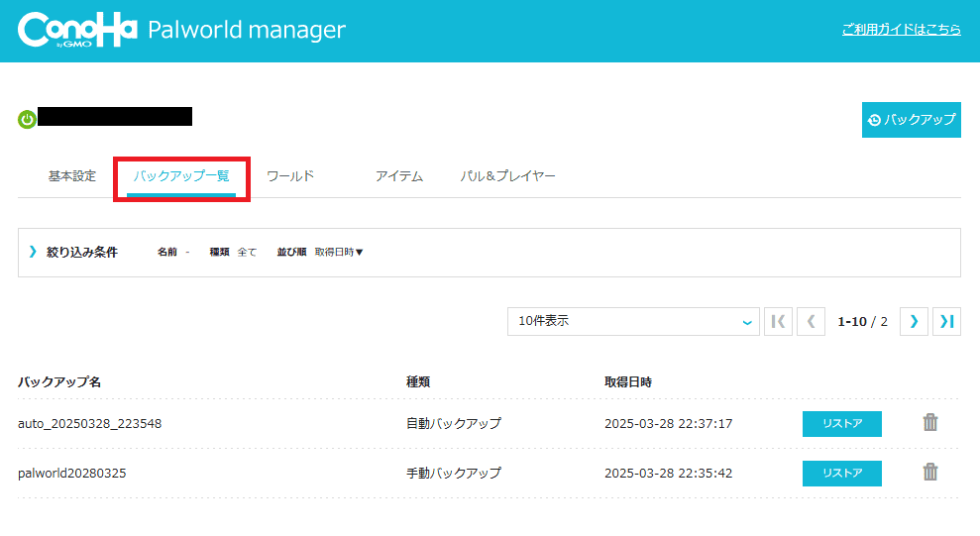Switch to the 基本設定 tab
This screenshot has width=980, height=536.
pyautogui.click(x=72, y=176)
